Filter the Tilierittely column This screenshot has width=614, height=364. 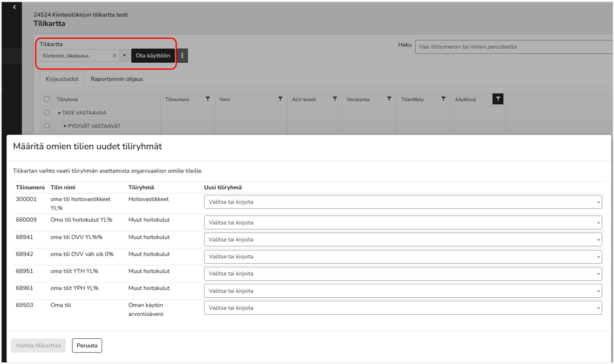pyautogui.click(x=443, y=99)
